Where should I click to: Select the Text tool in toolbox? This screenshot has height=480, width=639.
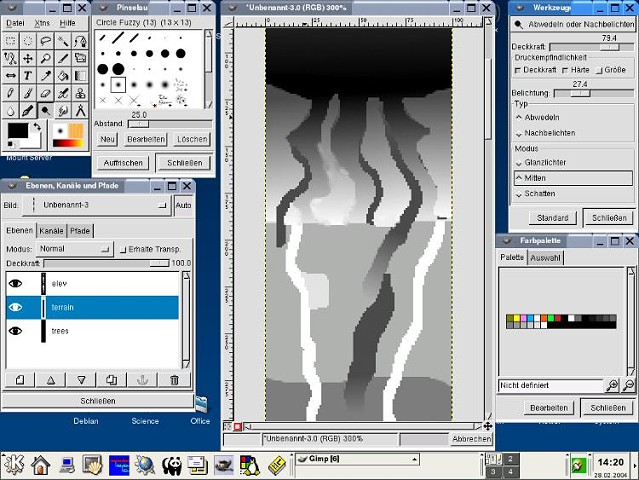pos(28,75)
